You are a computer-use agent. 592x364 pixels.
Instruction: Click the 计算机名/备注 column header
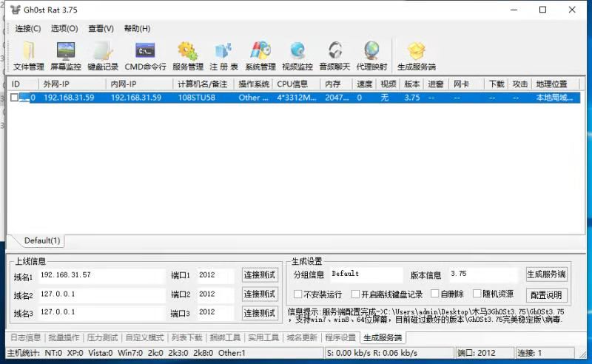(203, 84)
